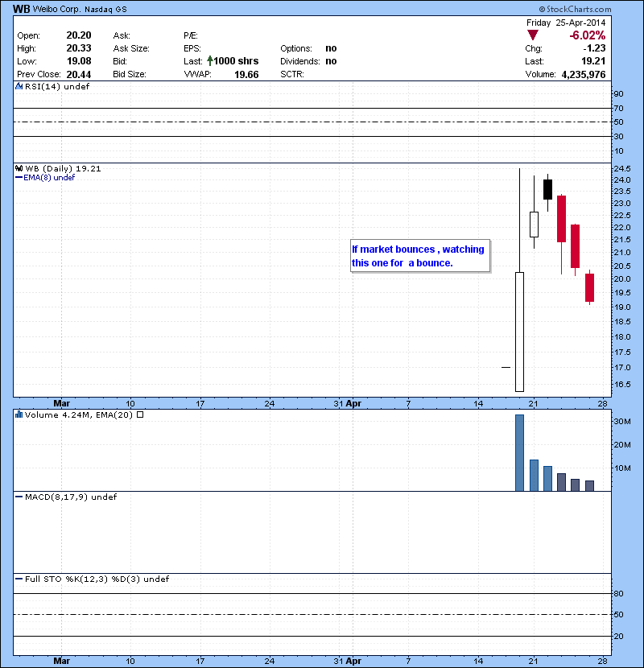Open the StockCharts.com credit text

575,9
